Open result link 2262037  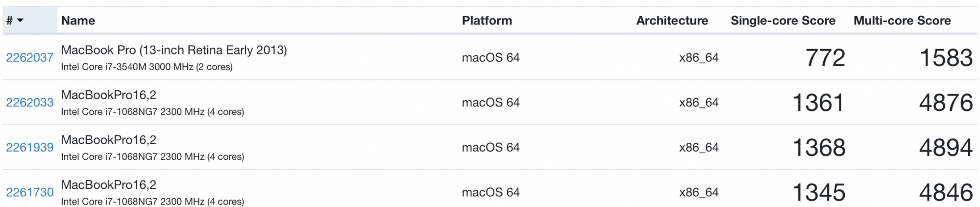point(29,57)
